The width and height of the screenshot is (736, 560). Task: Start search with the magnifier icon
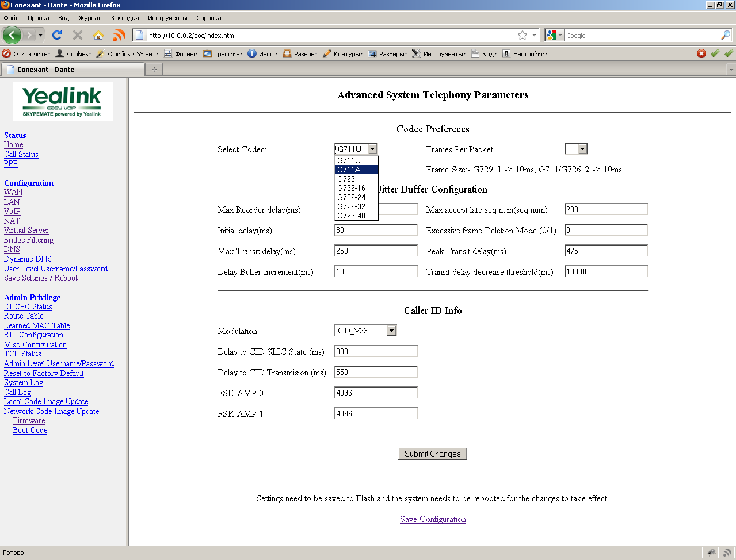click(x=726, y=35)
